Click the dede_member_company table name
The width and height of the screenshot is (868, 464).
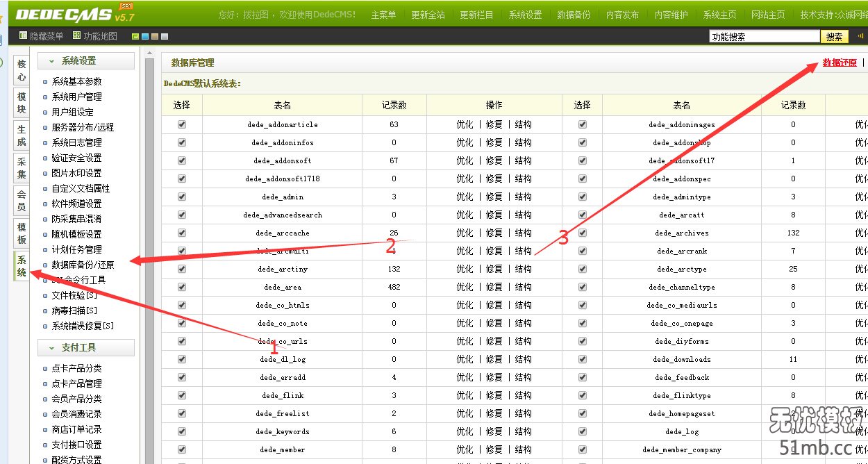[x=682, y=449]
